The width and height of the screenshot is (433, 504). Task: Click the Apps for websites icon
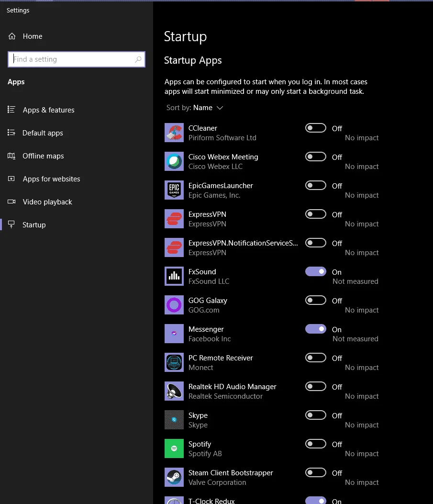coord(11,179)
